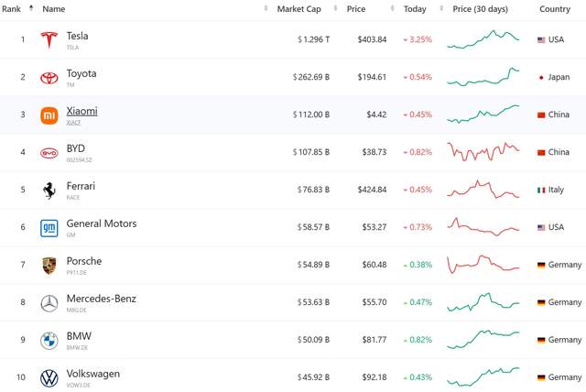Click the Xiaomi logo icon

tap(49, 115)
